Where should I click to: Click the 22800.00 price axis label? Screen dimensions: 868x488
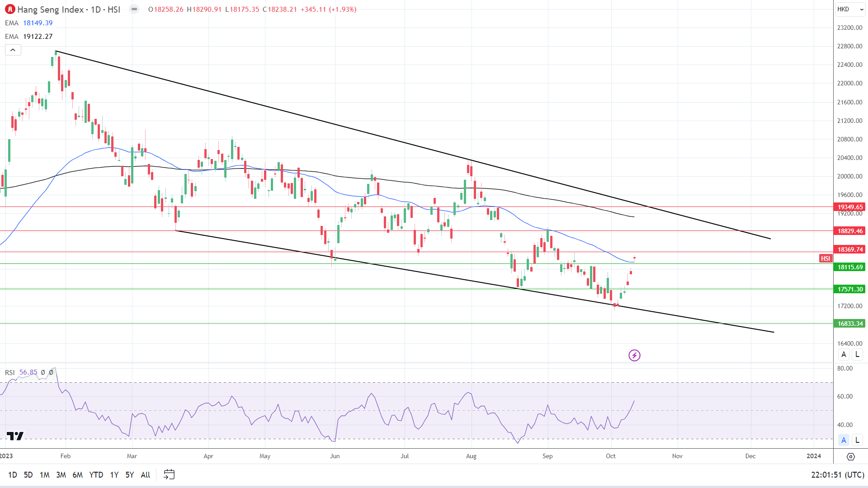(849, 46)
